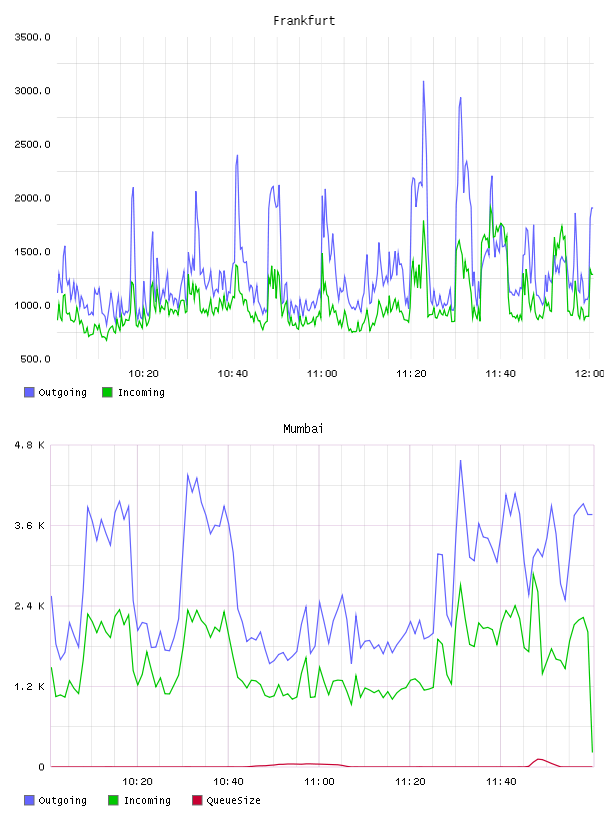Click the 12:00 time label on Frankfurt chart
This screenshot has width=608, height=816.
pyautogui.click(x=589, y=374)
